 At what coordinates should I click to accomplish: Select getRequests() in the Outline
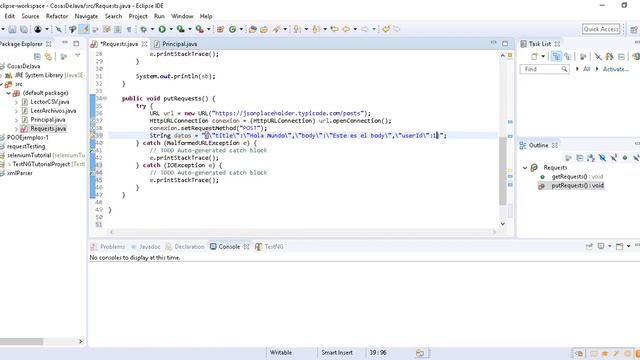577,177
